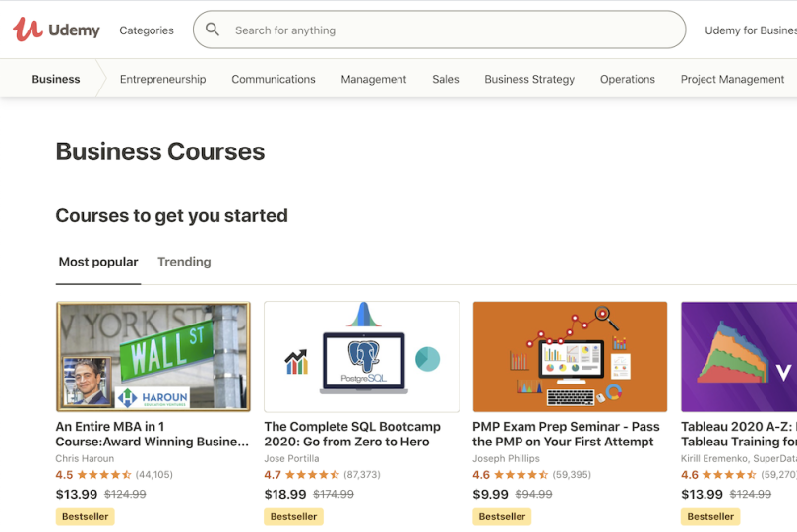Open Business Strategy subcategory
Viewport: 797px width, 532px height.
click(x=529, y=79)
